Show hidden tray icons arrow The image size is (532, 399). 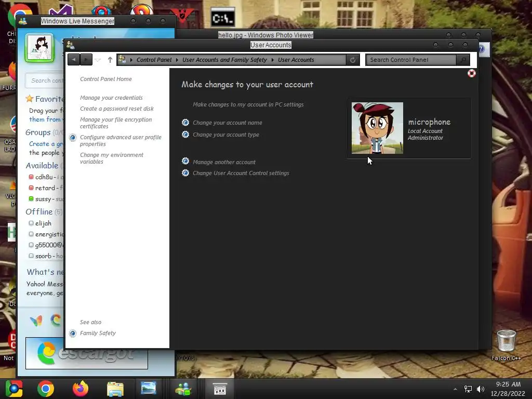[455, 389]
